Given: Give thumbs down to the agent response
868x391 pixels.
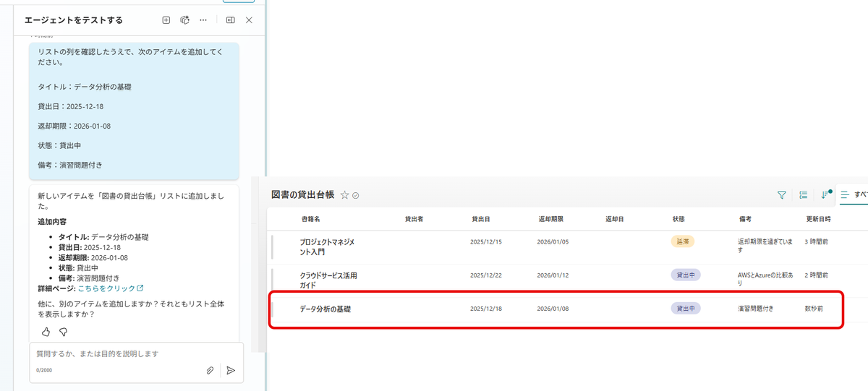Looking at the screenshot, I should (x=63, y=332).
